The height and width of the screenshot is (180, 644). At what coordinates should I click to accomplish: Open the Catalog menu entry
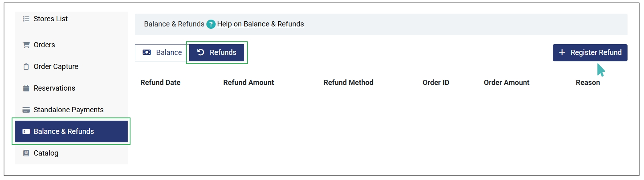(x=46, y=153)
